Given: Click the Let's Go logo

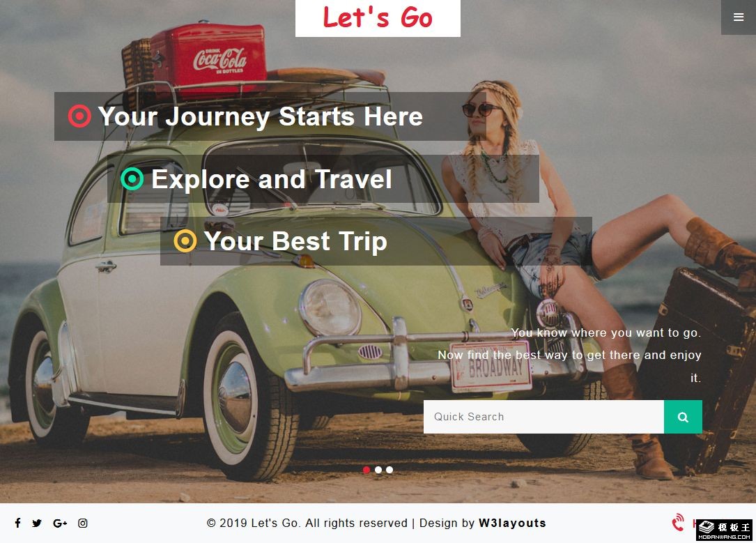Looking at the screenshot, I should point(378,18).
